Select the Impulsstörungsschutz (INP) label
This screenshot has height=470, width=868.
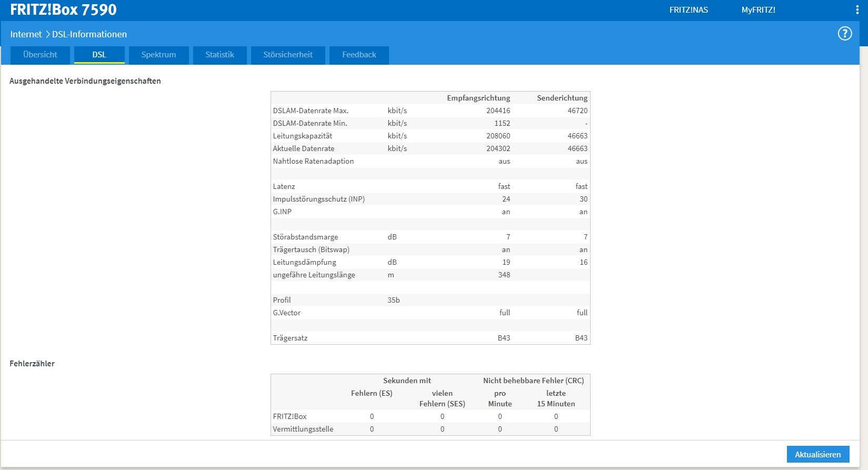318,199
